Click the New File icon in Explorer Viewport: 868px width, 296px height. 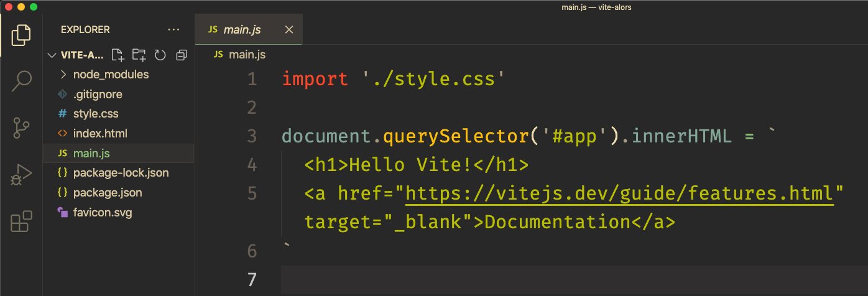point(118,55)
